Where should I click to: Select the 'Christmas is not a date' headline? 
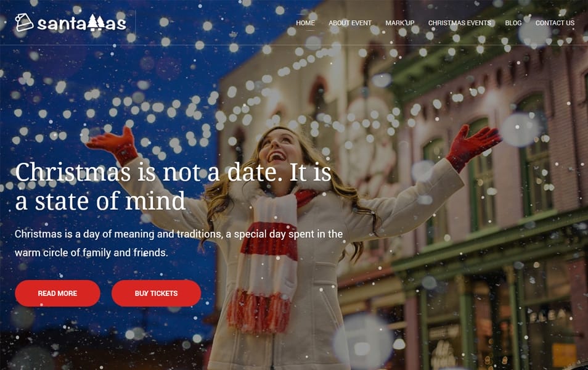[173, 186]
